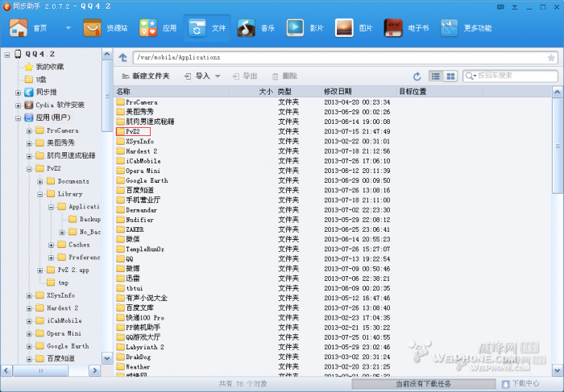Screen dimensions: 564x392
Task: Open 更多功能 more features
Action: [467, 28]
